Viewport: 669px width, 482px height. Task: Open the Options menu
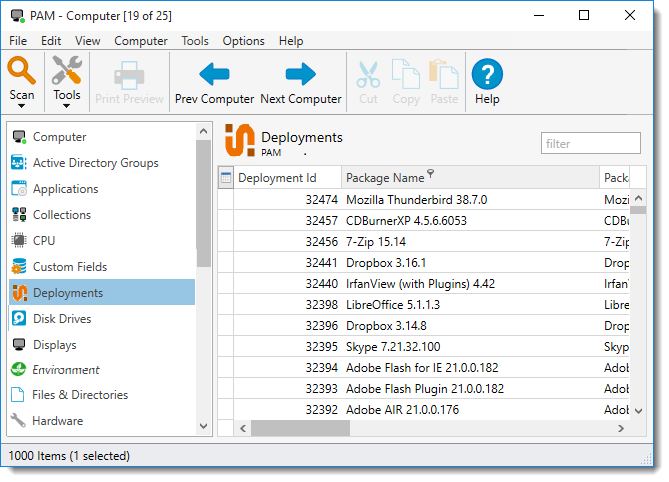(x=243, y=41)
